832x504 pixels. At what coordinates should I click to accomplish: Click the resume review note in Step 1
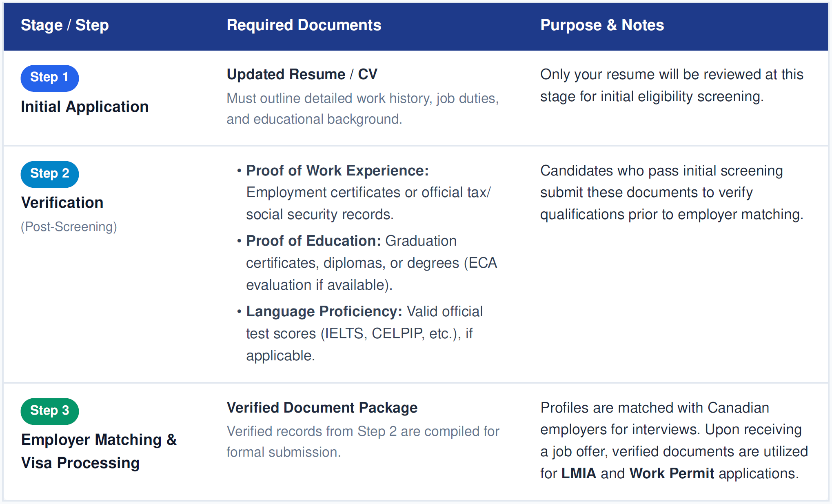point(672,85)
